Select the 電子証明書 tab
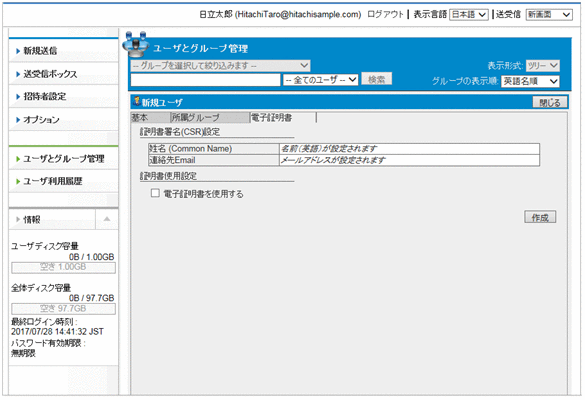This screenshot has width=585, height=400. (283, 118)
